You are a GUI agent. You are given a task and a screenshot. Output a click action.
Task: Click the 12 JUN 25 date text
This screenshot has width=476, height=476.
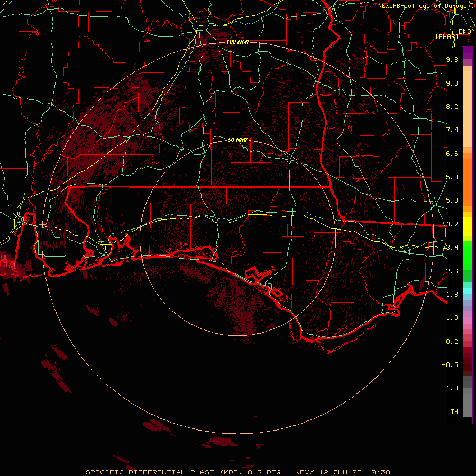tap(342, 472)
